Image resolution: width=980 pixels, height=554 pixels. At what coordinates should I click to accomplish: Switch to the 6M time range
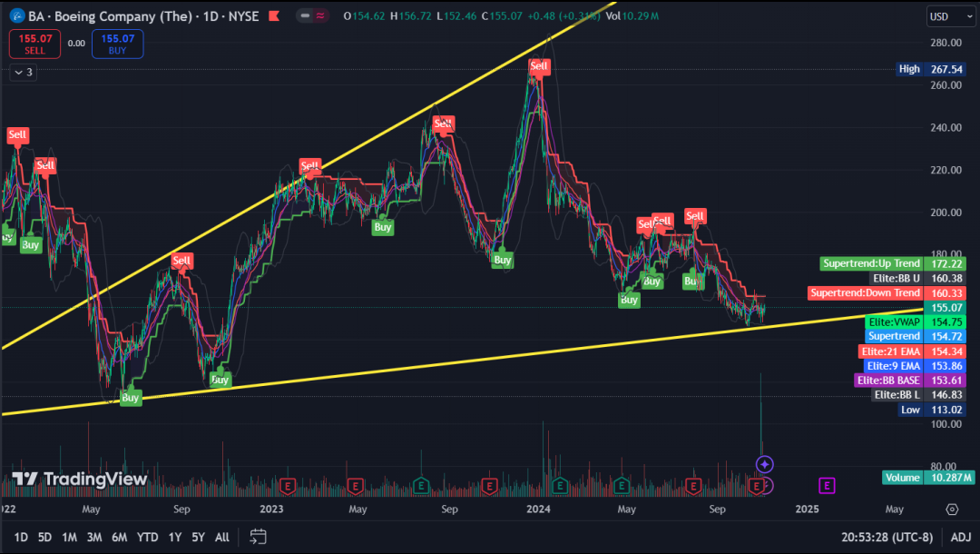tap(120, 537)
